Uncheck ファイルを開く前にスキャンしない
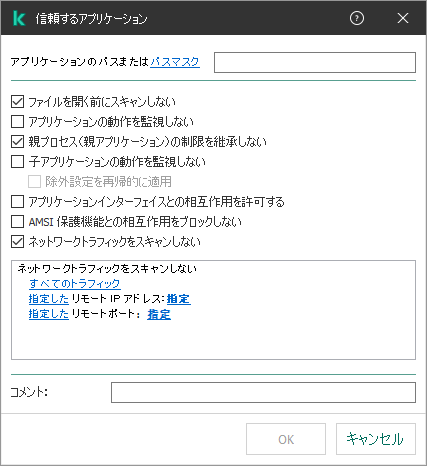 click(18, 102)
